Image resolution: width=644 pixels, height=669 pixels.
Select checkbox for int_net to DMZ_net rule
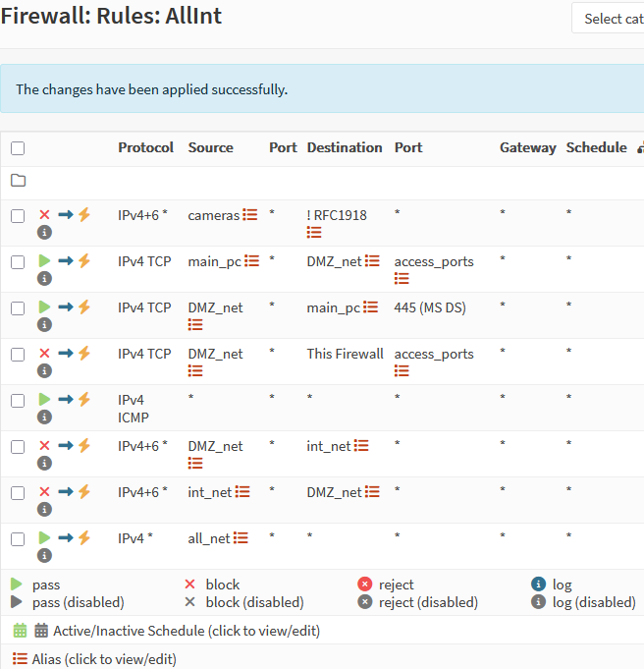[18, 493]
